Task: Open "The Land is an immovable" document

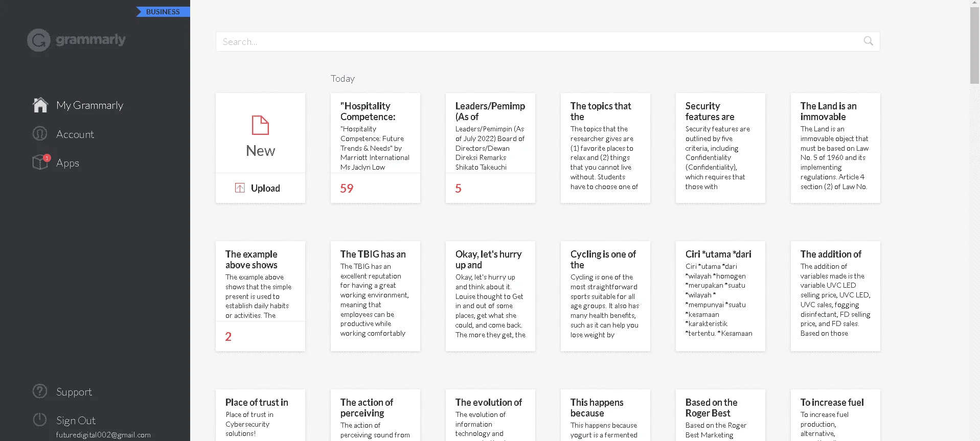Action: pos(835,148)
